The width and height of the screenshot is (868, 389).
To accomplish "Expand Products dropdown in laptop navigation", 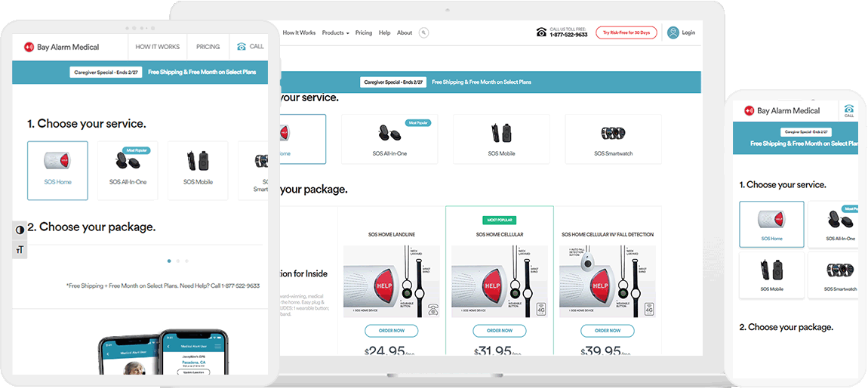I will click(335, 32).
